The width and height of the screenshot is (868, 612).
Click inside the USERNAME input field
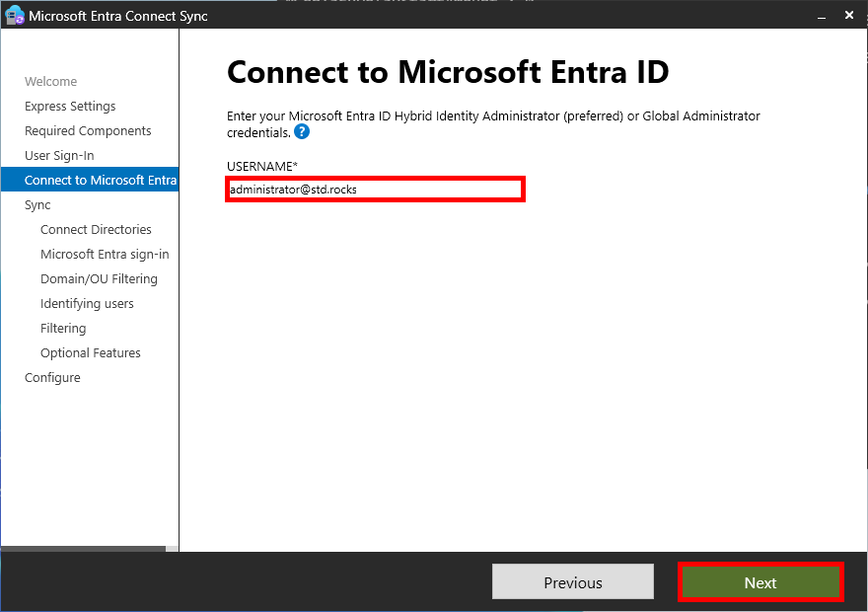pos(375,189)
